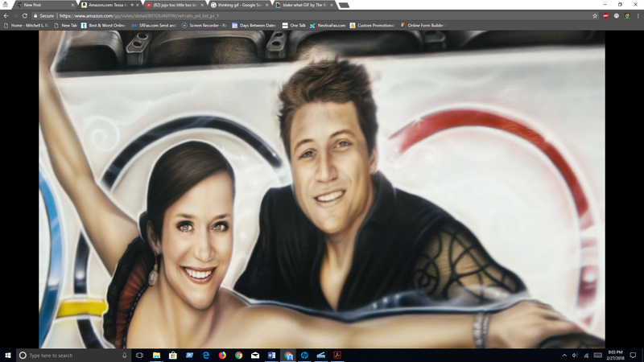Viewport: 644px width, 362px height.
Task: Open the Chrome three-dot menu
Action: [638, 15]
